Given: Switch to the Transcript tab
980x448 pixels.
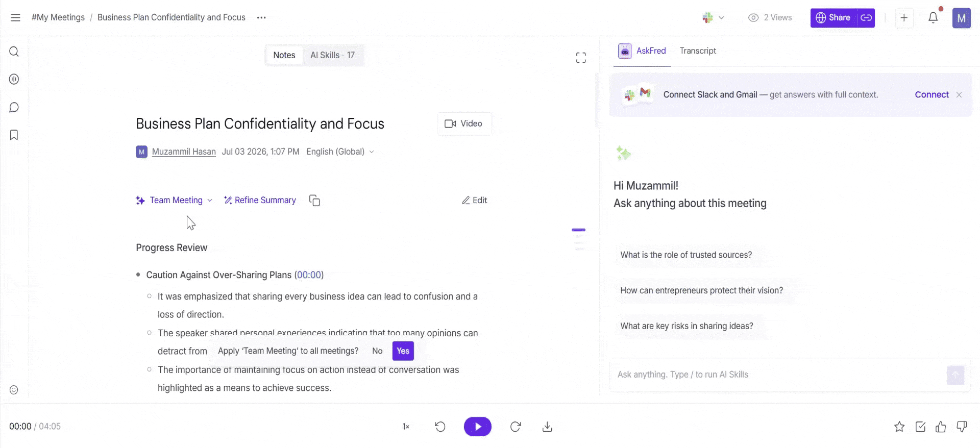Looking at the screenshot, I should point(698,51).
